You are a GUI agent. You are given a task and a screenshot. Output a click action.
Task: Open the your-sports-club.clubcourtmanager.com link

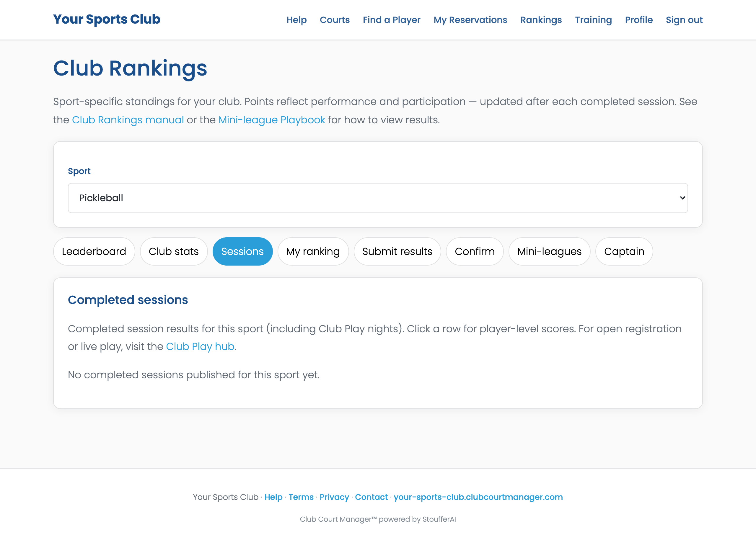478,497
